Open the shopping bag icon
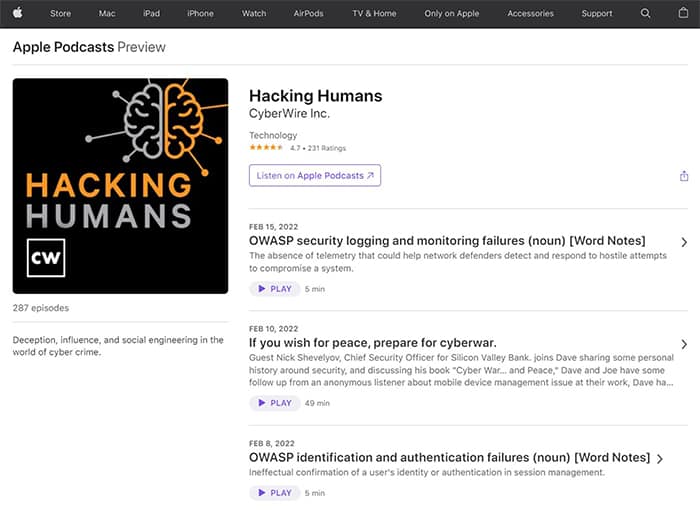Image resolution: width=700 pixels, height=512 pixels. pyautogui.click(x=683, y=13)
